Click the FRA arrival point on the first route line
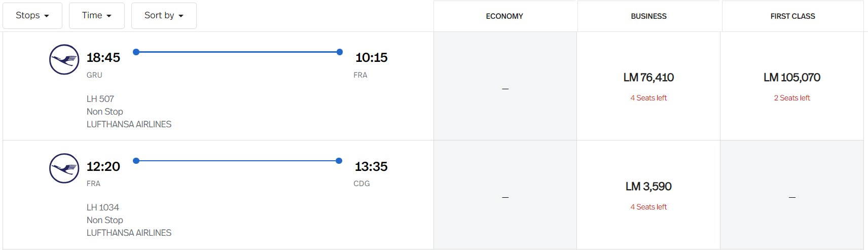868x250 pixels. pyautogui.click(x=340, y=52)
